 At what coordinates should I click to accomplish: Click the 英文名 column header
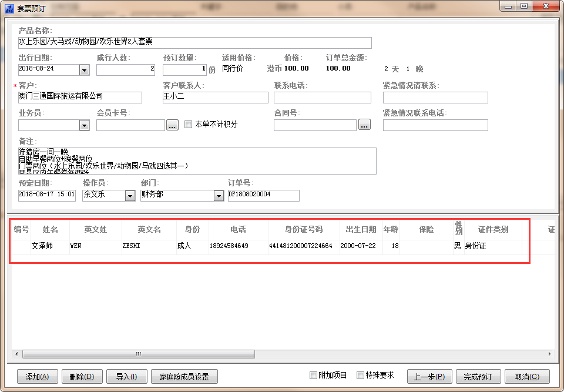[x=149, y=230]
